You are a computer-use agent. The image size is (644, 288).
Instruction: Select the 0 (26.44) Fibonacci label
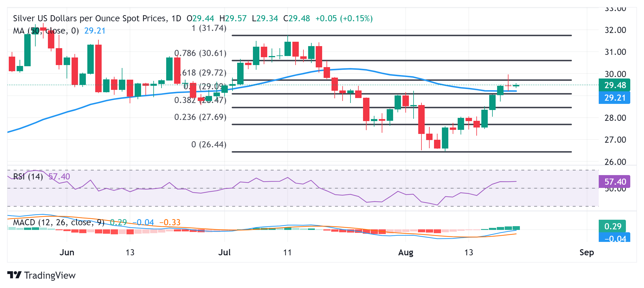click(x=209, y=144)
